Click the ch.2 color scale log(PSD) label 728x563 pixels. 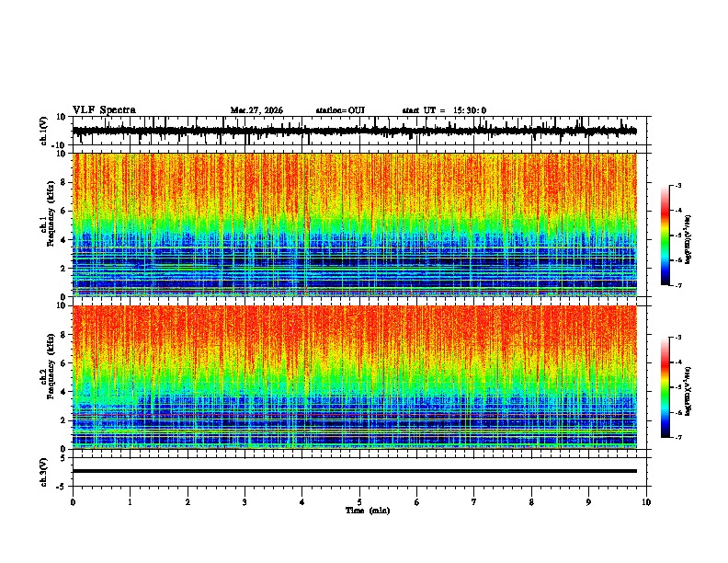(x=688, y=392)
